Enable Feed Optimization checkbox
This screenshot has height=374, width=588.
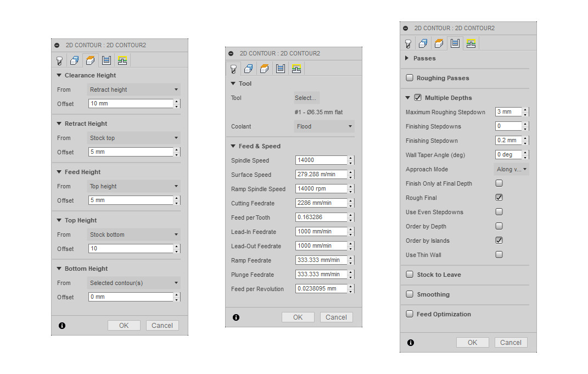(x=410, y=314)
